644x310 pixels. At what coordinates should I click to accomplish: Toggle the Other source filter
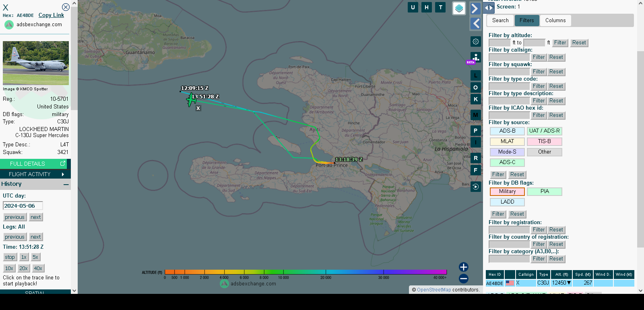click(x=544, y=152)
